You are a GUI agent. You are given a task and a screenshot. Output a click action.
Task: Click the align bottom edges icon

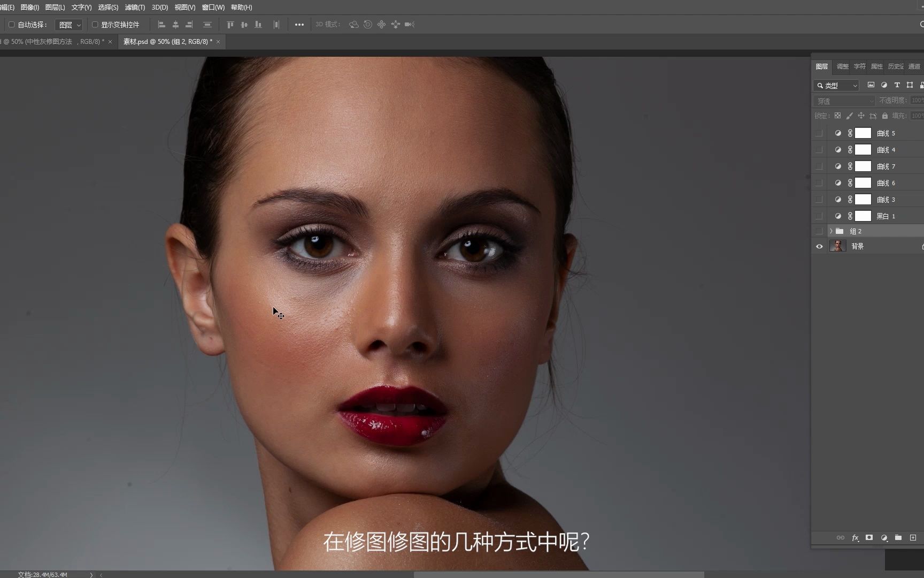pos(258,25)
